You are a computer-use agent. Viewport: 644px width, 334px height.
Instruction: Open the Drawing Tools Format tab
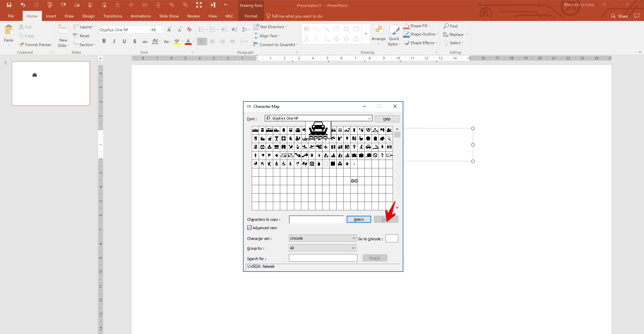point(251,16)
